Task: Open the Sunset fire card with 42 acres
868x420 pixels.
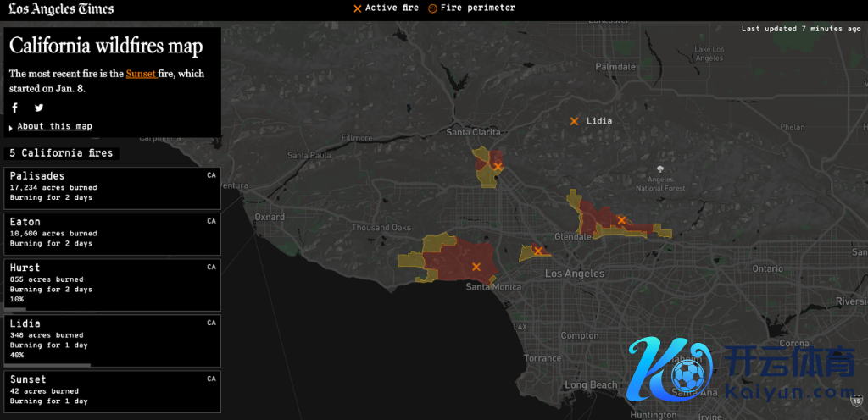Action: (x=112, y=390)
